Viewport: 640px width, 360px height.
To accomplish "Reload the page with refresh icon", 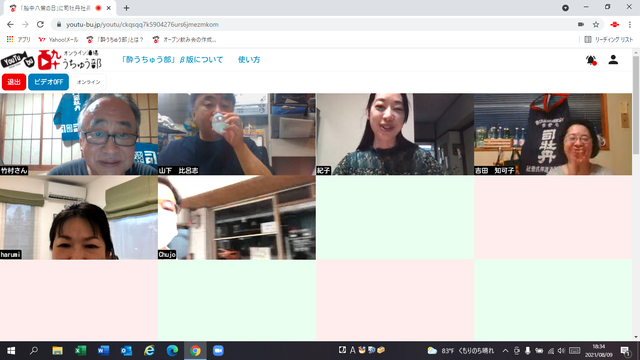I will click(40, 24).
